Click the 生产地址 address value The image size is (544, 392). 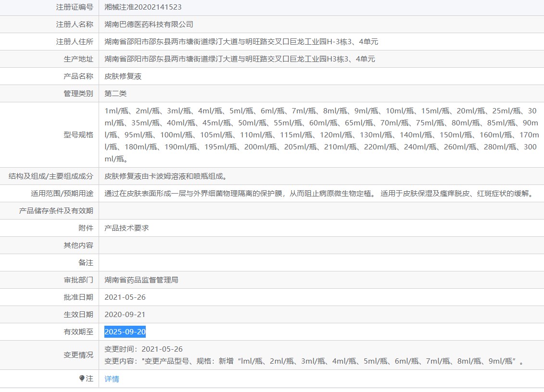[x=240, y=59]
